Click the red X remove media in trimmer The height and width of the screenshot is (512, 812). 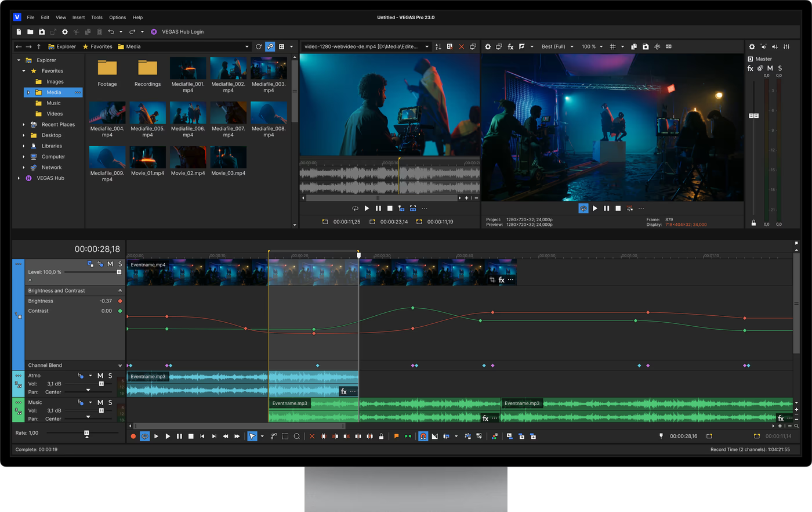click(462, 46)
